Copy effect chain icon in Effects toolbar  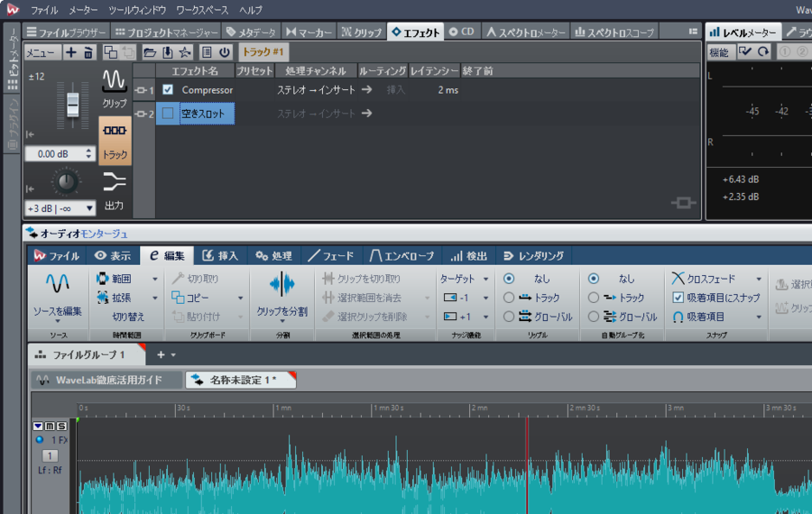[x=110, y=51]
